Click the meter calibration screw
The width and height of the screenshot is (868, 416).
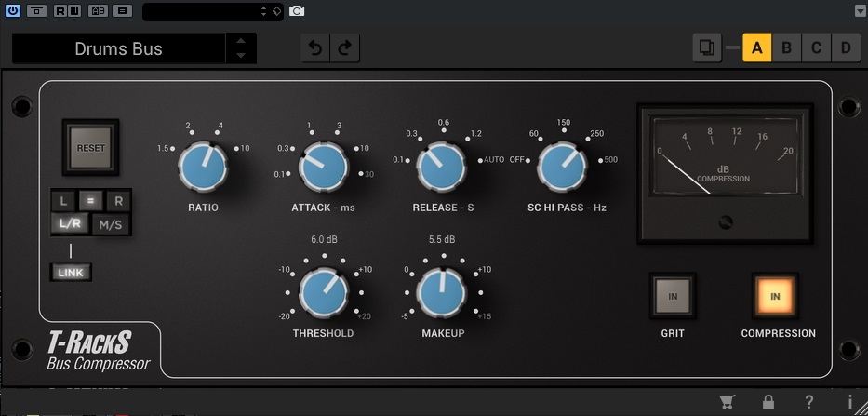pos(725,222)
